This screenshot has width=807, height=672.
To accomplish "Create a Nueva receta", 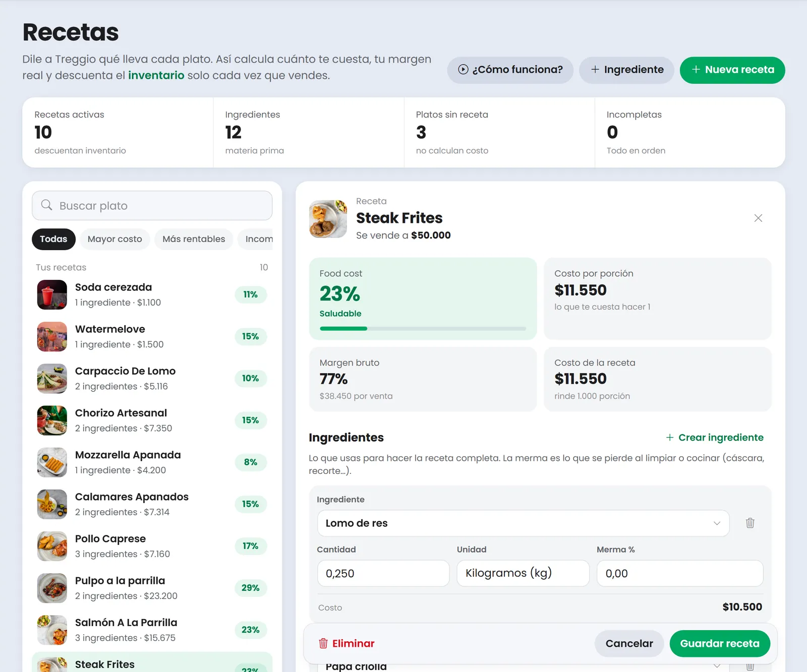I will 732,70.
